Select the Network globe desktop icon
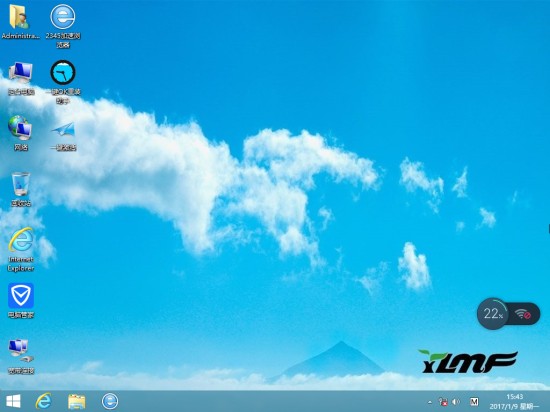550x412 pixels. point(21,133)
